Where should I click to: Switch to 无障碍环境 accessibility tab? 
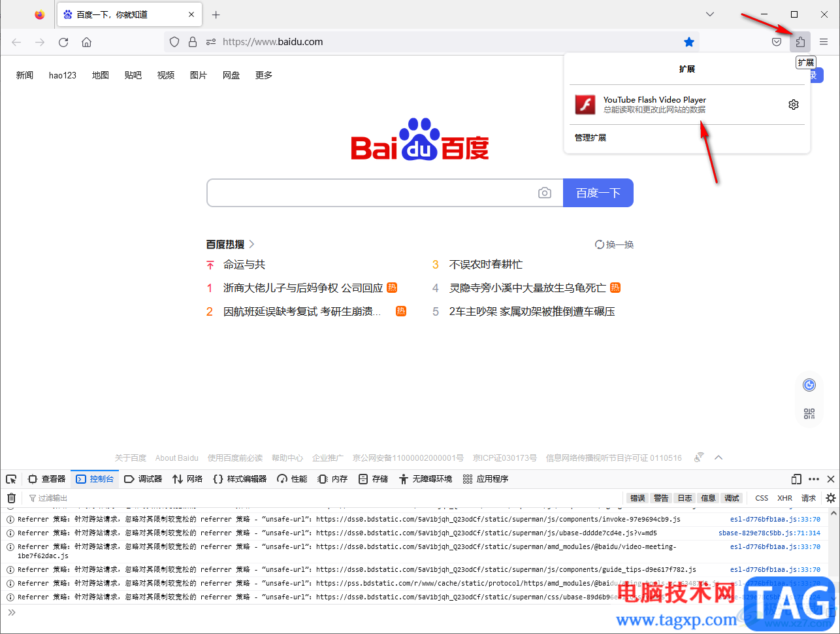point(425,479)
